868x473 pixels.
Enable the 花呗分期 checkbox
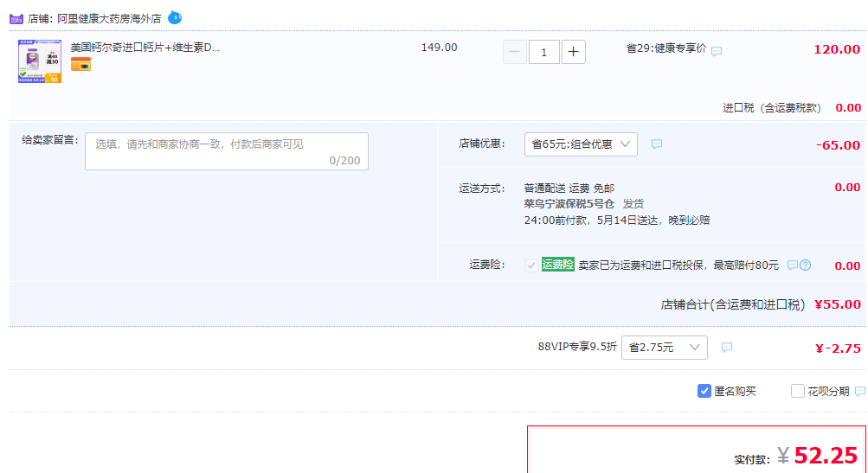(798, 391)
